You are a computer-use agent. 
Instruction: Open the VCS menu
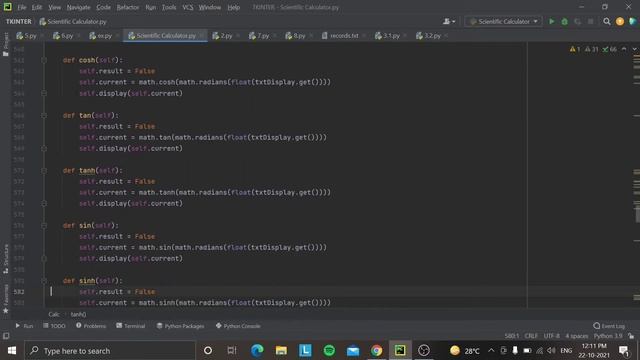pos(187,7)
